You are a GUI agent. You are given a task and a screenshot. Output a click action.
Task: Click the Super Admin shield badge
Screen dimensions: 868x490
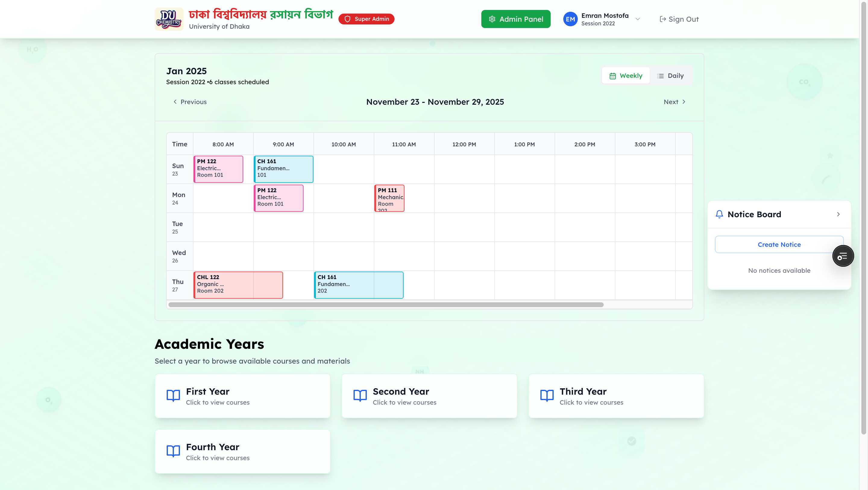point(366,19)
